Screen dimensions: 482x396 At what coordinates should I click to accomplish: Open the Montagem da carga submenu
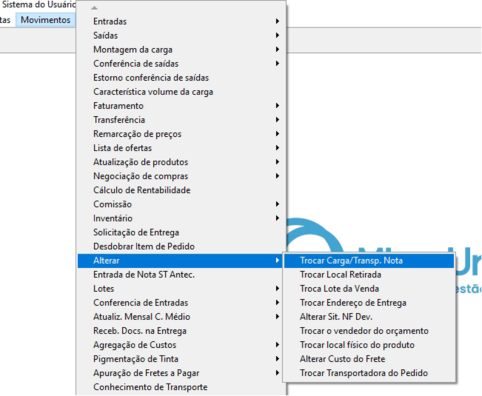182,49
